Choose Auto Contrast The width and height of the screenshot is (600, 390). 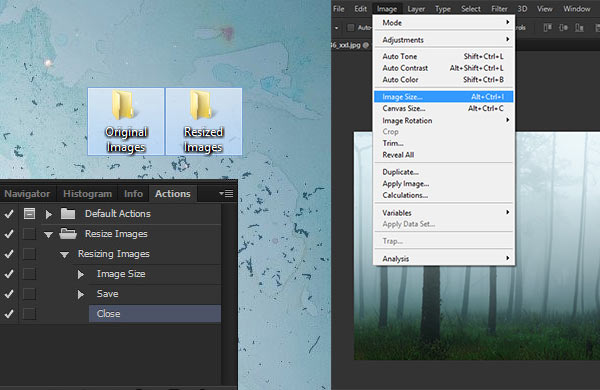tap(444, 68)
